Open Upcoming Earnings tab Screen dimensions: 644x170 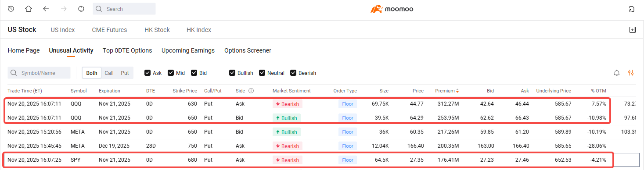pyautogui.click(x=188, y=50)
